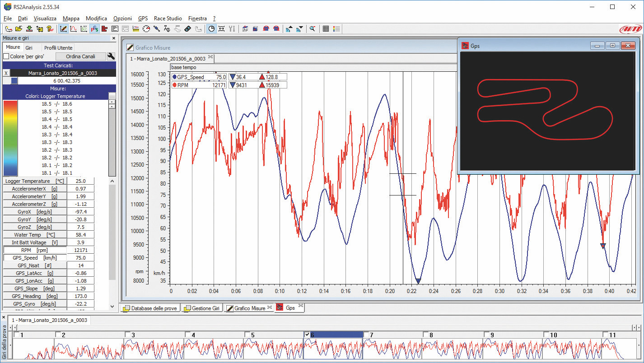644x363 pixels.
Task: Click the histogram chart toolbar icon
Action: click(x=104, y=29)
